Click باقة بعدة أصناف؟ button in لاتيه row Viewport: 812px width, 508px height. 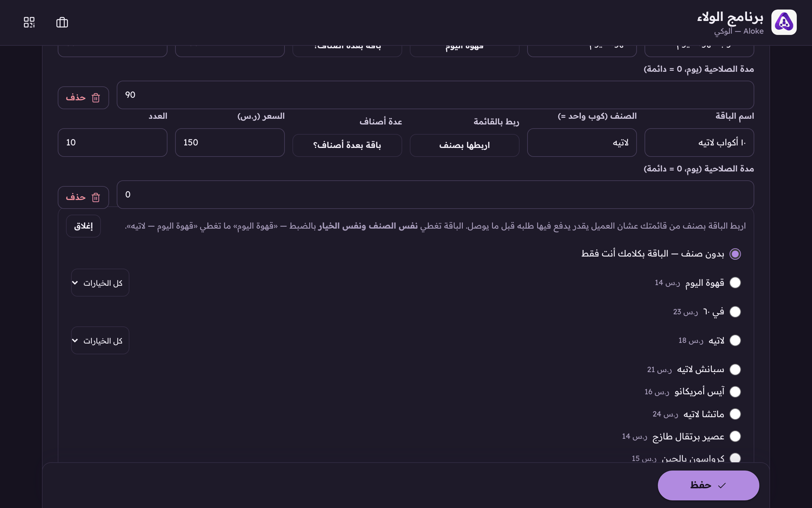tap(347, 145)
